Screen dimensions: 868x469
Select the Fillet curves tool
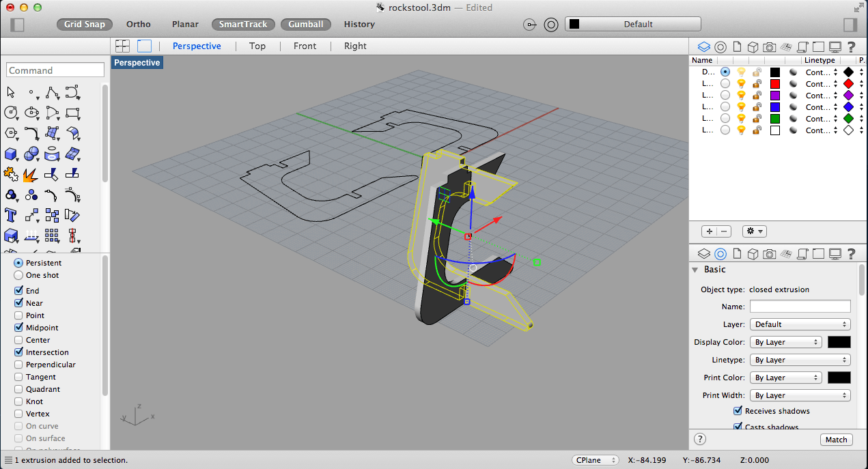pyautogui.click(x=31, y=133)
